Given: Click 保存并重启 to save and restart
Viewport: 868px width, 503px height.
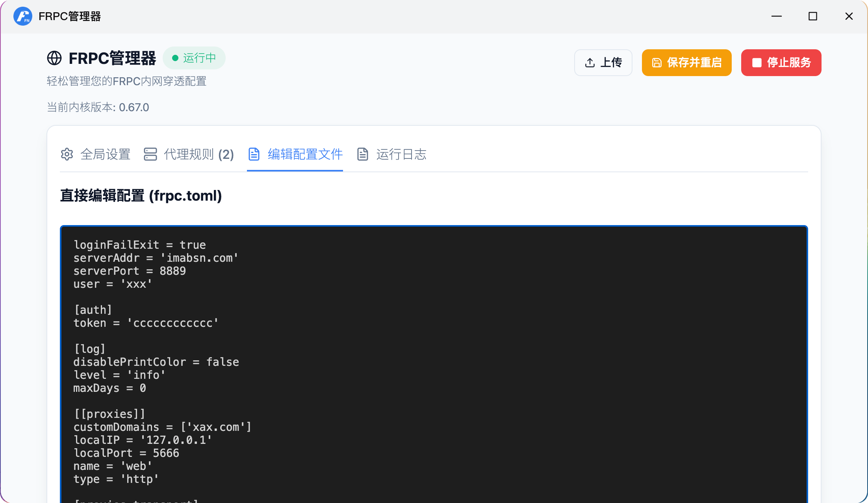Looking at the screenshot, I should click(686, 63).
